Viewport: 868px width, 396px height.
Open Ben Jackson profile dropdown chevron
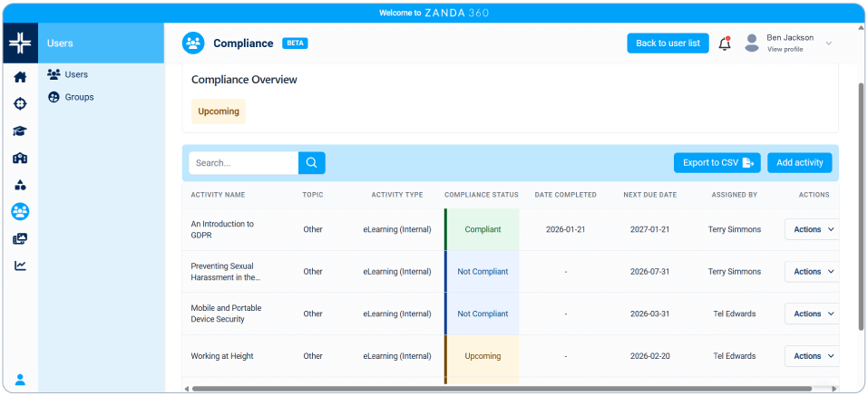click(828, 43)
